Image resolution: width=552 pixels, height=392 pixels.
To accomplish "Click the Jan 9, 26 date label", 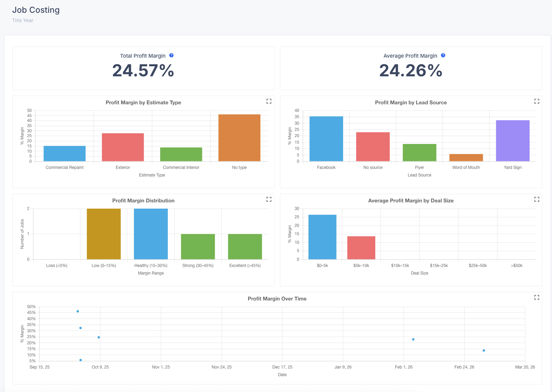I will (343, 367).
